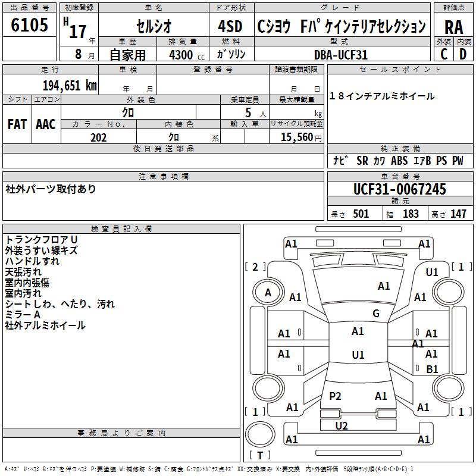Select the spare tire T label
Image resolution: width=476 pixels, height=476 pixels.
260,455
